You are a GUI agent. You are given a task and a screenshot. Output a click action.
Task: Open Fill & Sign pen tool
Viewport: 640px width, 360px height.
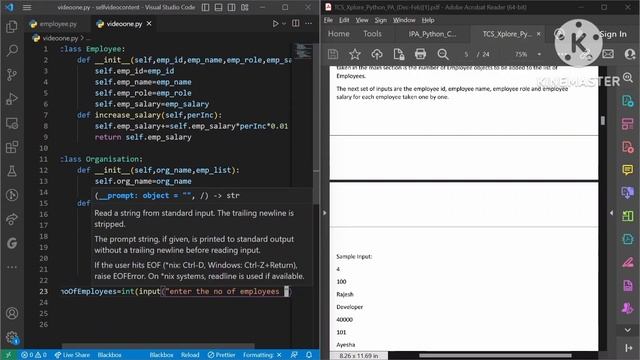click(x=628, y=262)
